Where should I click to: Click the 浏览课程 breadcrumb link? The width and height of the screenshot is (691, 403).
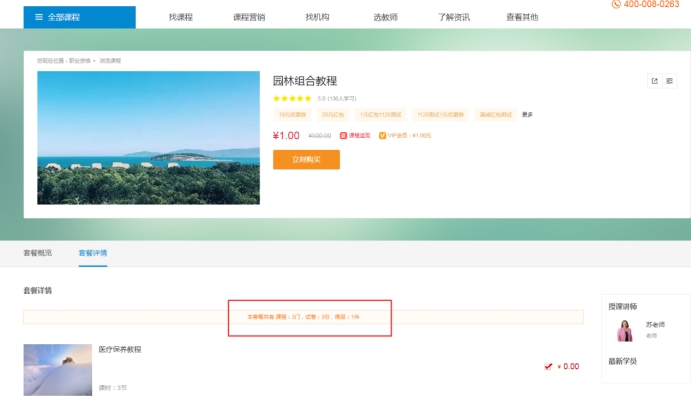[x=110, y=61]
